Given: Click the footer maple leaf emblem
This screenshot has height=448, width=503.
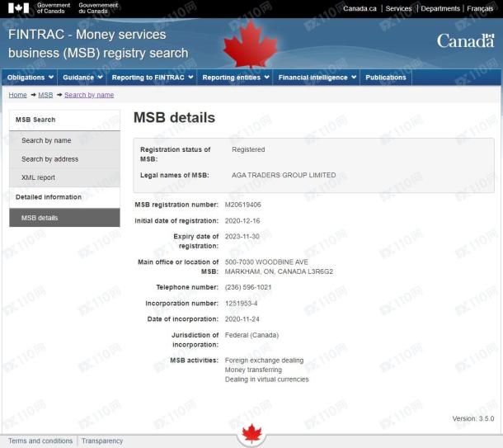Looking at the screenshot, I should pyautogui.click(x=251, y=433).
